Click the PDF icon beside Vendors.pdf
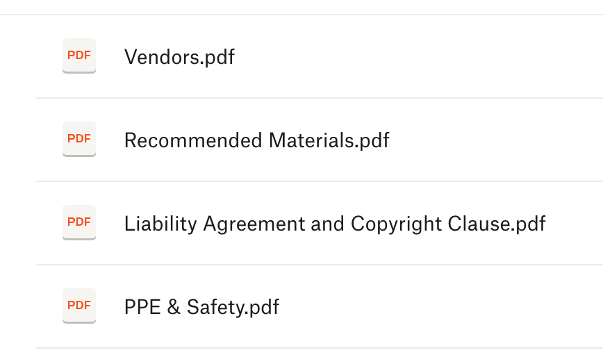The height and width of the screenshot is (364, 603). (x=79, y=56)
